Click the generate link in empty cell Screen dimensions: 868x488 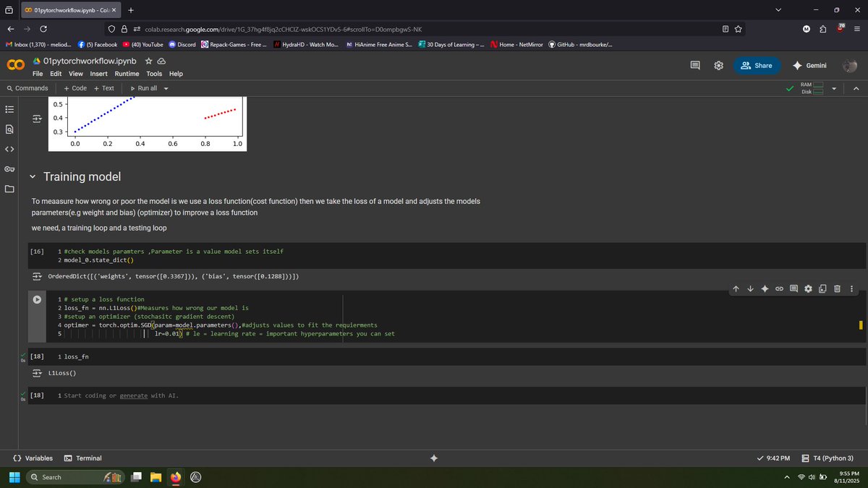134,395
